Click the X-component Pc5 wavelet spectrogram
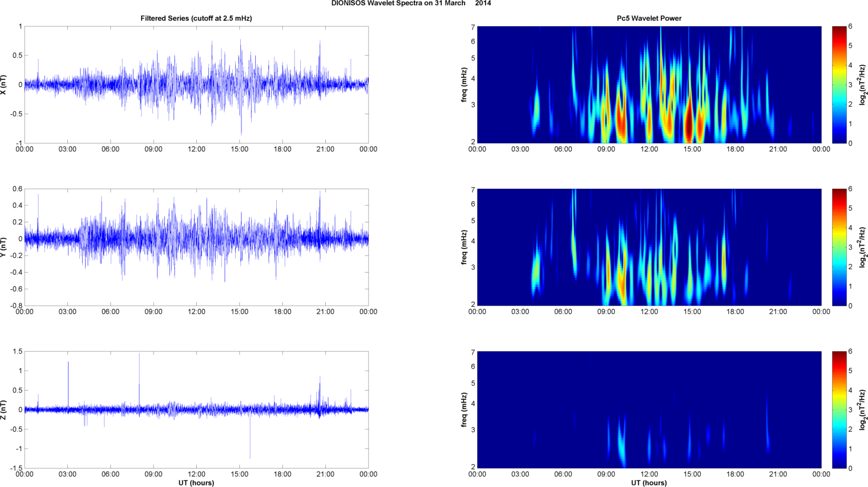The image size is (868, 487). tap(649, 84)
